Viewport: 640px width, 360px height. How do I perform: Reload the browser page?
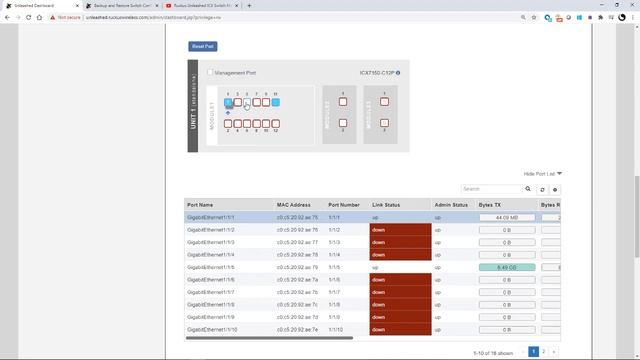pos(29,18)
